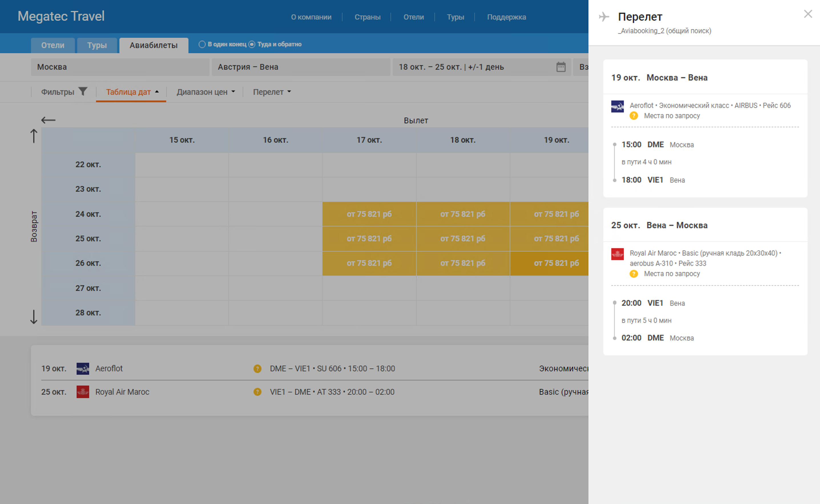Open 'Поддержка' link in top navigation
Screen dimensions: 820x504
point(506,17)
